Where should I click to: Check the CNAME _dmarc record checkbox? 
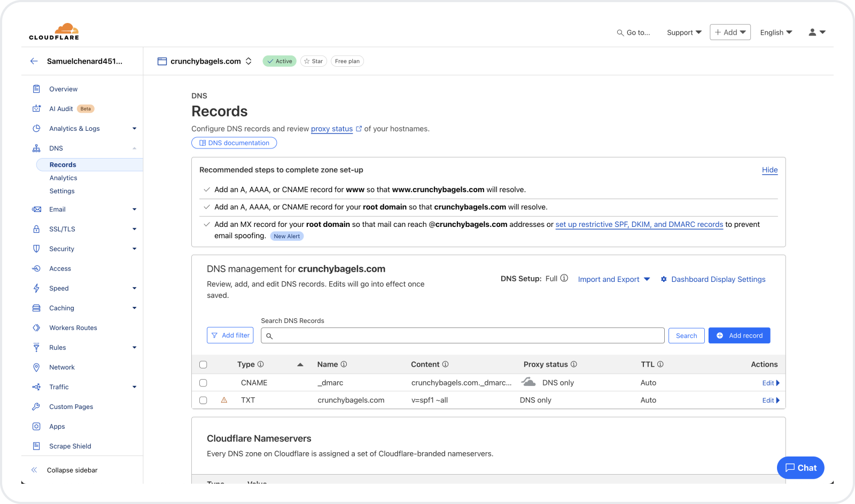(x=203, y=383)
